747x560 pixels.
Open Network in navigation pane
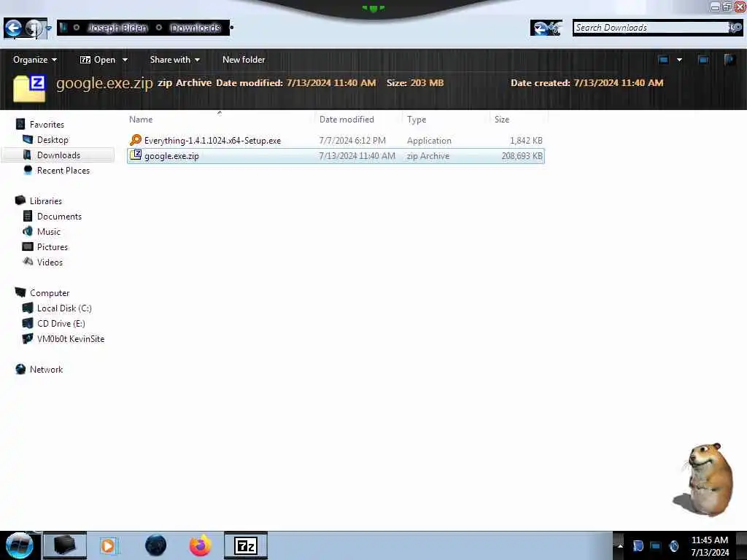[x=46, y=370]
